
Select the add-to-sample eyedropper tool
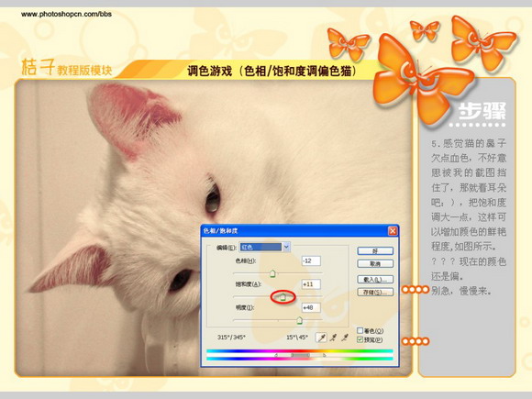coord(334,338)
